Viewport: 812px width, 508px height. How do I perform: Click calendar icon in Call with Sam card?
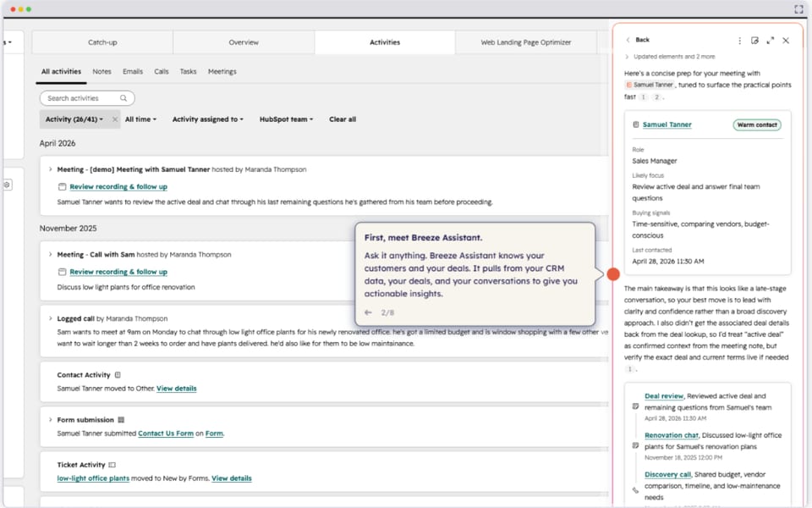pyautogui.click(x=62, y=272)
